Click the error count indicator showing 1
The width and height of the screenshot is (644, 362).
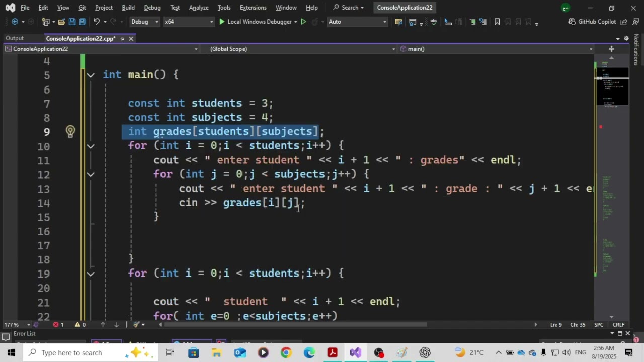tap(58, 325)
